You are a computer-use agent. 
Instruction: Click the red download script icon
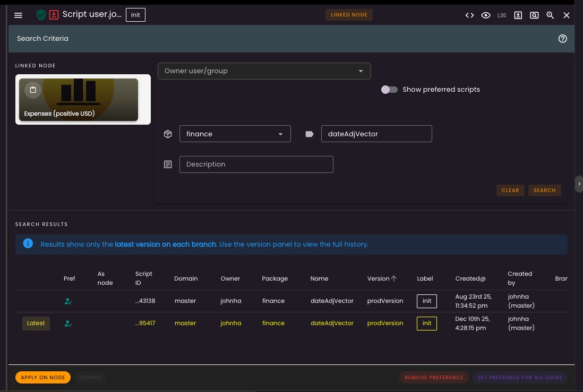click(54, 15)
